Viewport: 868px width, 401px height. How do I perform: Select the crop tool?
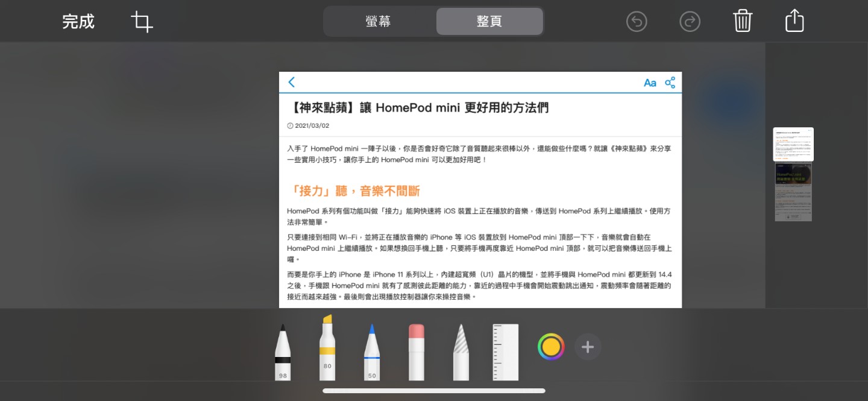click(142, 22)
